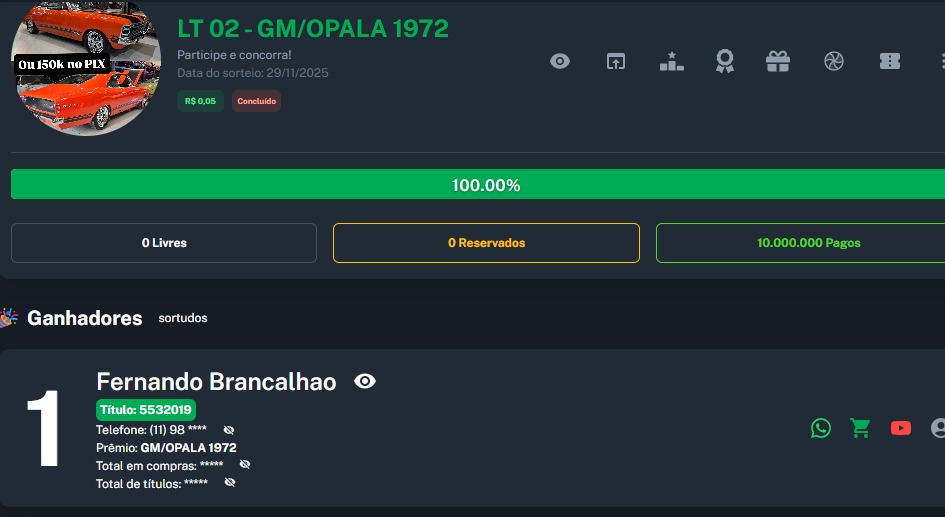Open the ticket icon in header
This screenshot has height=517, width=945.
[889, 61]
